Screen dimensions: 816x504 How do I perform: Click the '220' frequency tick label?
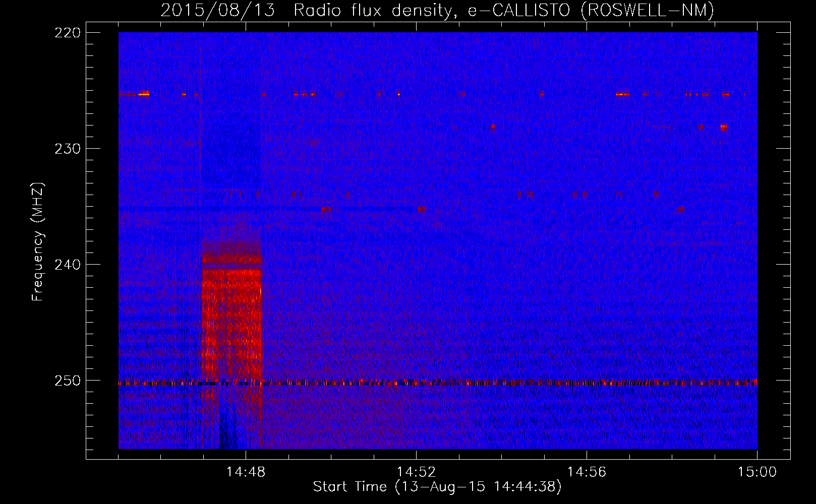point(67,33)
